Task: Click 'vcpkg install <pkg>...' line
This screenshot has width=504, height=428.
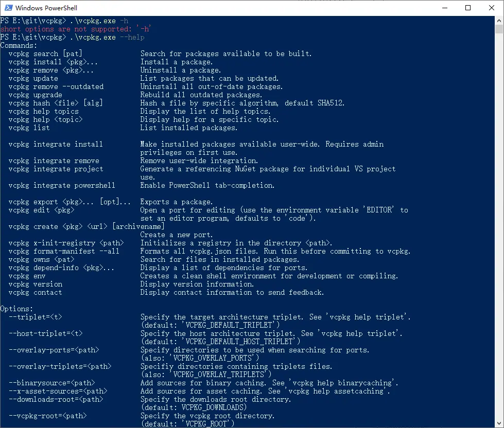Action: [53, 62]
